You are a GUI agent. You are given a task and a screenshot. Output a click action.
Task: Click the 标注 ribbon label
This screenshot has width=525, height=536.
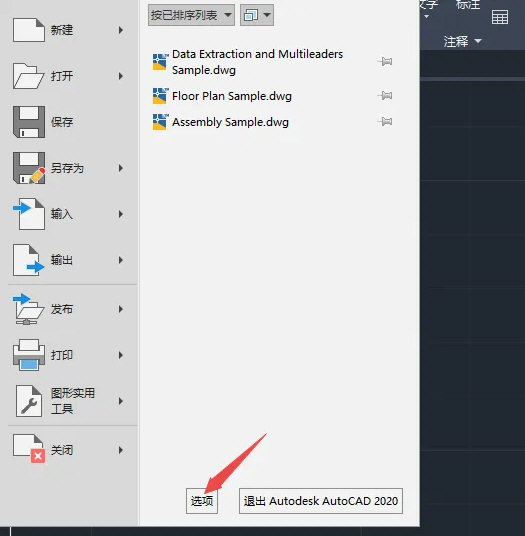468,4
